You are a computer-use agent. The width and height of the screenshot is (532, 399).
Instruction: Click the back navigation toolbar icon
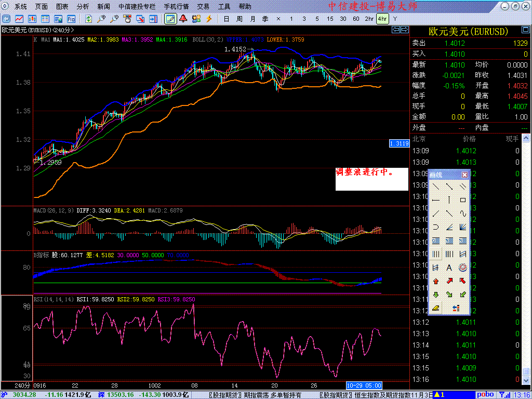pos(6,19)
